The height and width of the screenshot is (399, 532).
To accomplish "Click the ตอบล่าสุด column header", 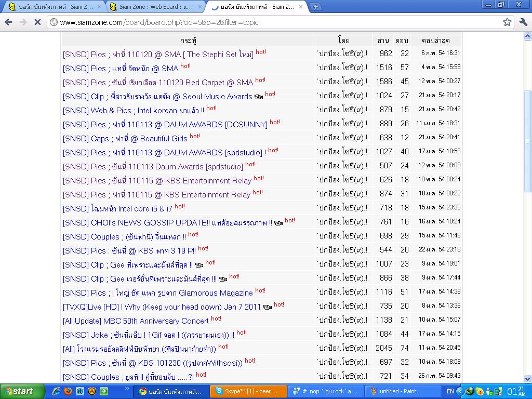I will 436,41.
